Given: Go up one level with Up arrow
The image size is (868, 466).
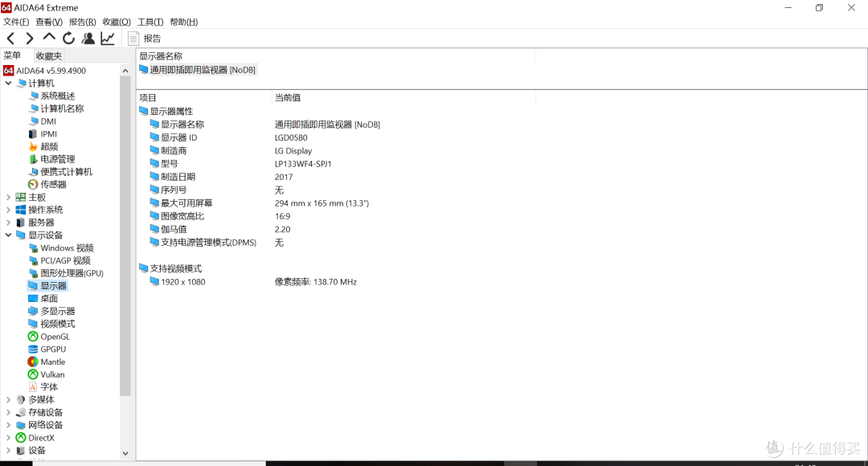Looking at the screenshot, I should coord(49,37).
